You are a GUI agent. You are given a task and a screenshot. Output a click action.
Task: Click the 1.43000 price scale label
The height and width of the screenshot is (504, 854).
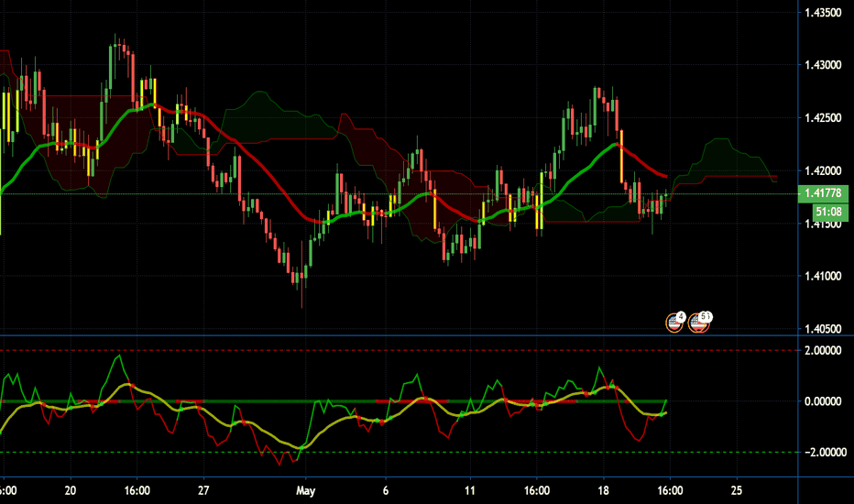(823, 65)
